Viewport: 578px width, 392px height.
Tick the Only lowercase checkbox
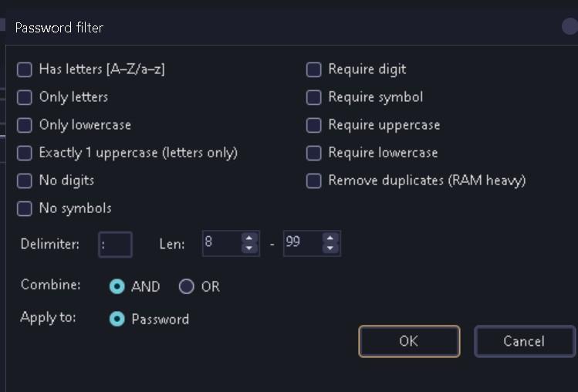pyautogui.click(x=25, y=125)
